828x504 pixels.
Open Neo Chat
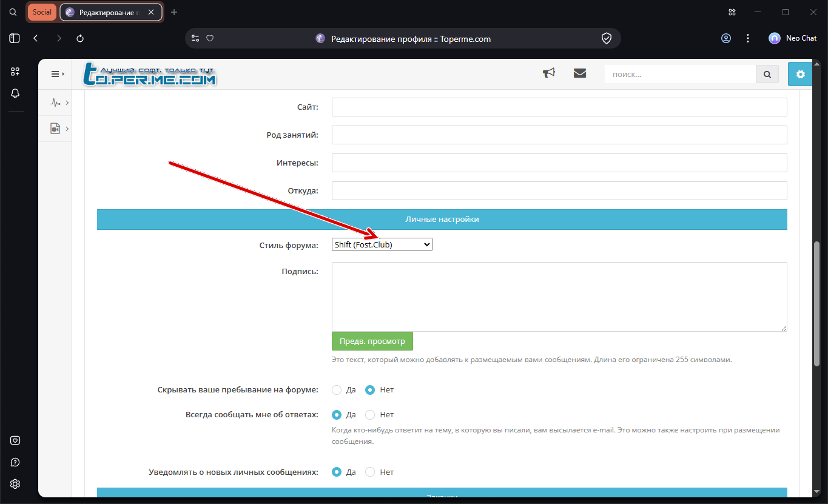tap(793, 38)
